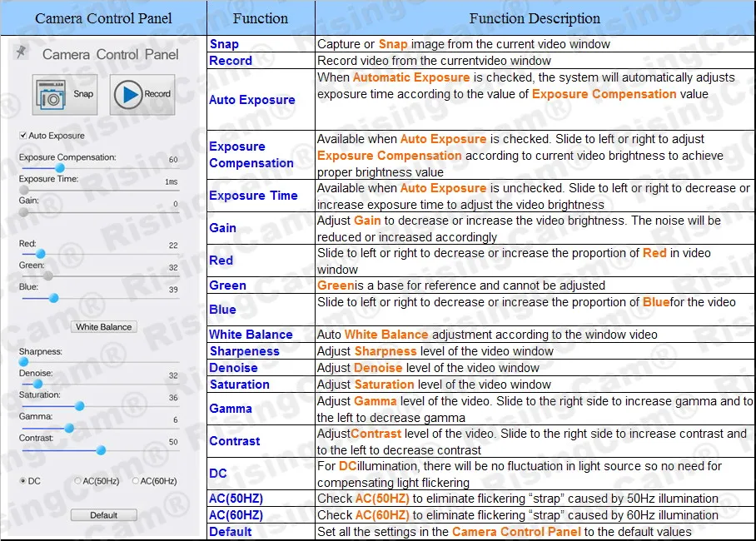The height and width of the screenshot is (541, 756).
Task: Click the Exposure Compensation value 60
Action: click(x=173, y=160)
